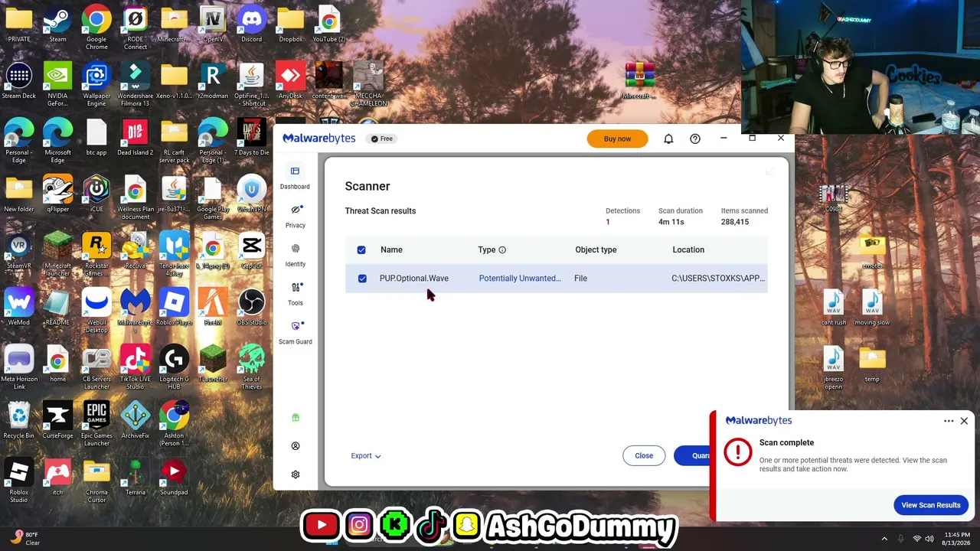Click the info icon next to Type

pos(502,249)
